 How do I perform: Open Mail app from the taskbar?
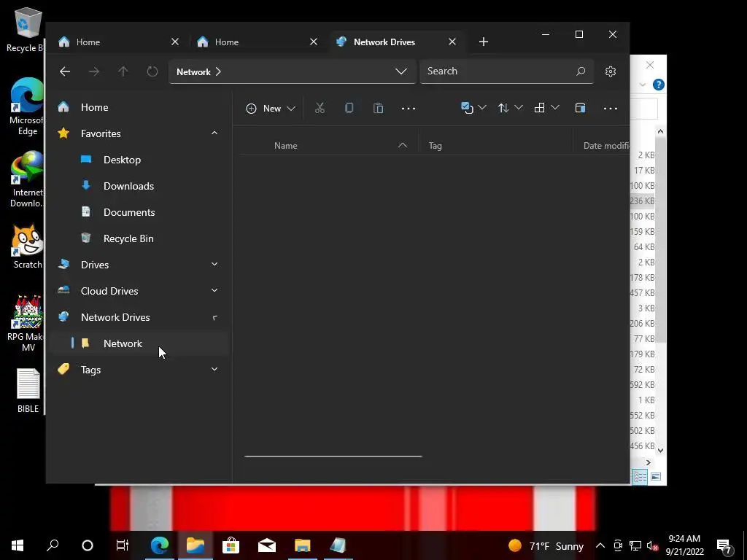tap(267, 545)
